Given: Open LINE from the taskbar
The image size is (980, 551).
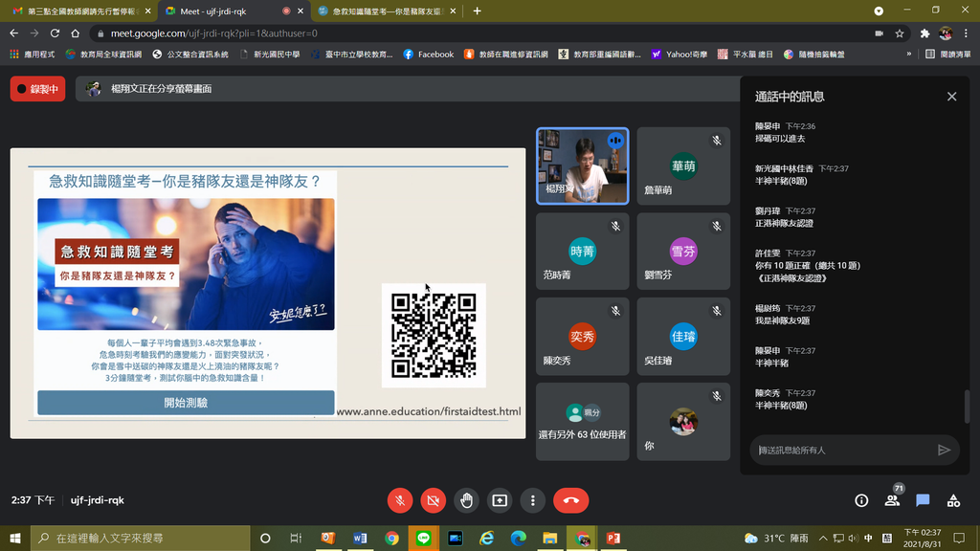Looking at the screenshot, I should (423, 538).
